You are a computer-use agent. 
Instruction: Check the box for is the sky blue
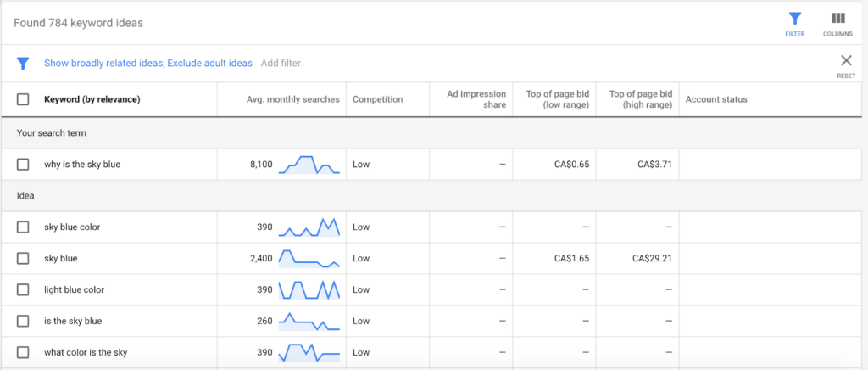tap(23, 321)
